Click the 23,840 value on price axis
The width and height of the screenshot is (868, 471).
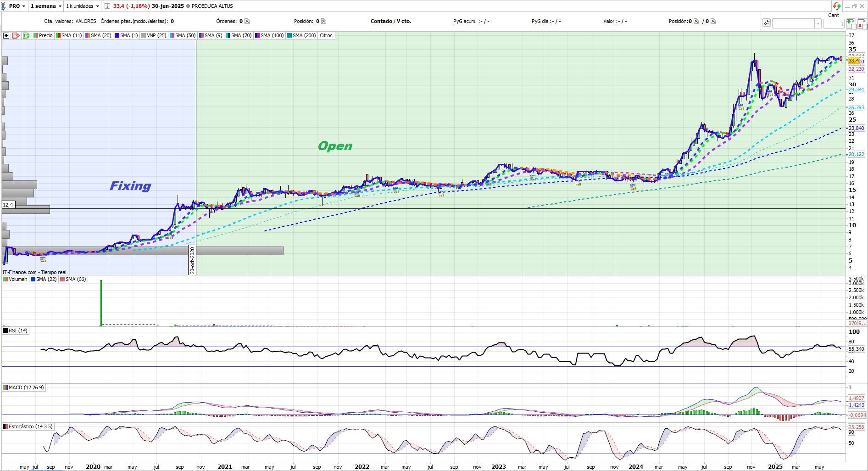tap(857, 128)
